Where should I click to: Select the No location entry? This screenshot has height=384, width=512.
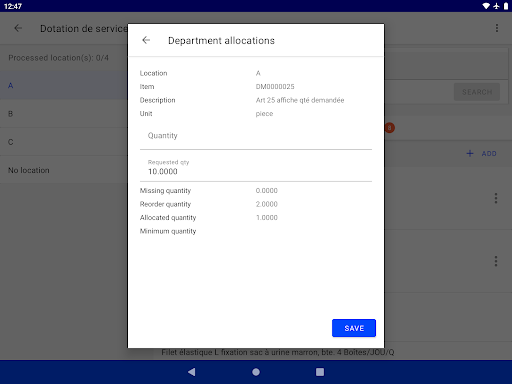click(x=64, y=170)
